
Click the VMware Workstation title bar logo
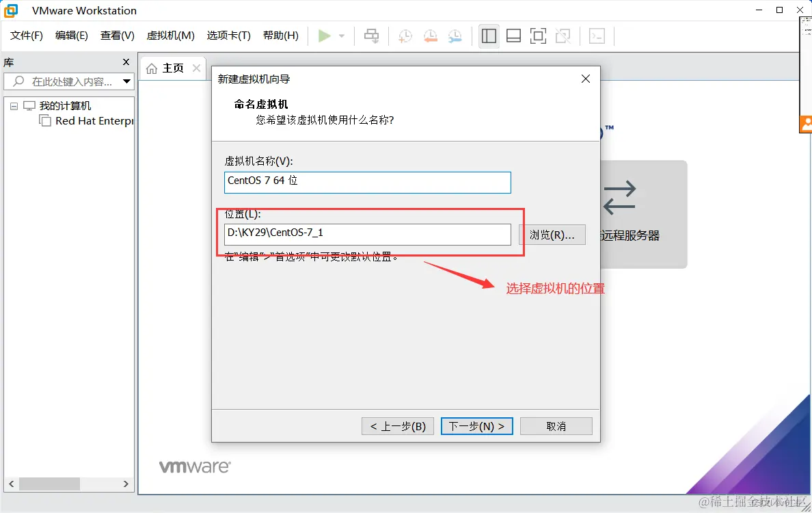[11, 10]
